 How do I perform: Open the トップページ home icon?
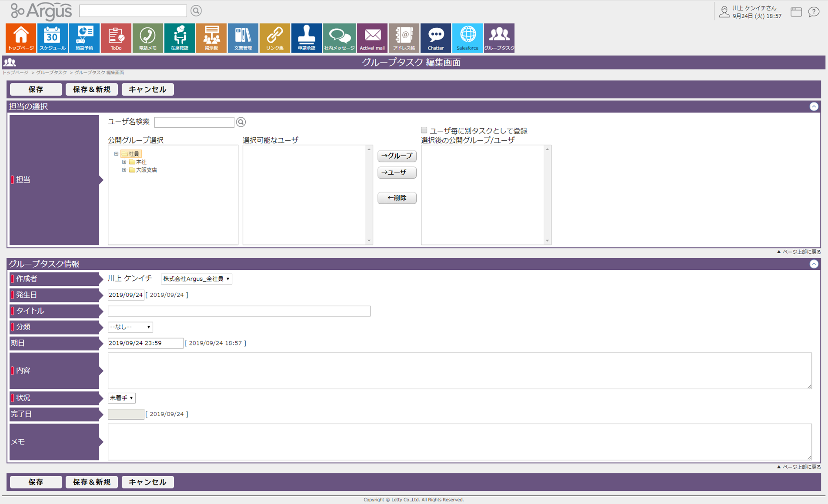[x=21, y=38]
